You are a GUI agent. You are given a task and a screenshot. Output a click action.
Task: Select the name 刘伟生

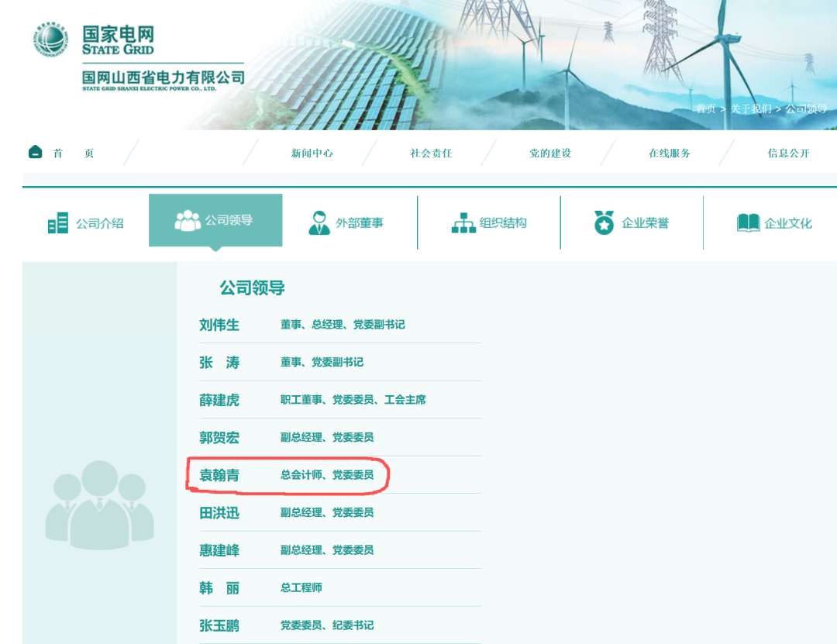click(x=219, y=325)
